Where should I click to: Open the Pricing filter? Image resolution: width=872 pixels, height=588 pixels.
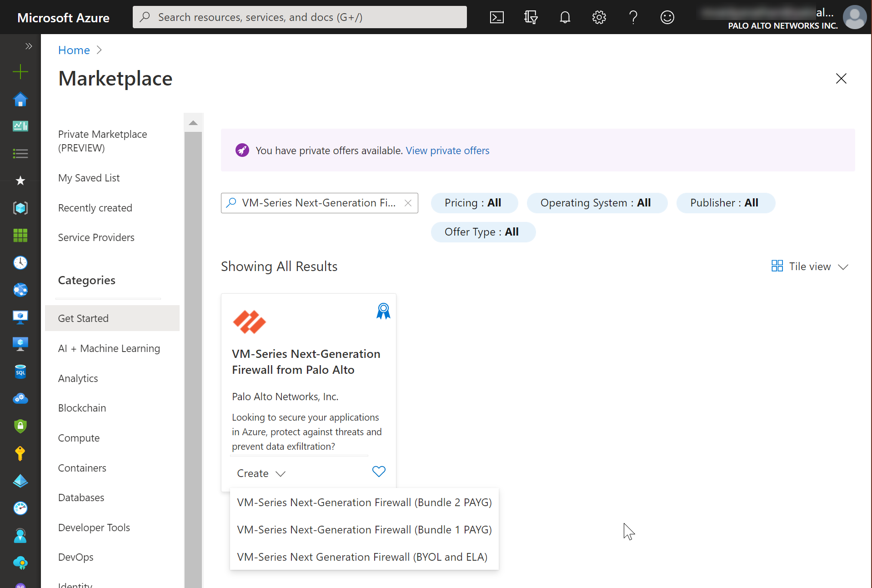tap(473, 203)
